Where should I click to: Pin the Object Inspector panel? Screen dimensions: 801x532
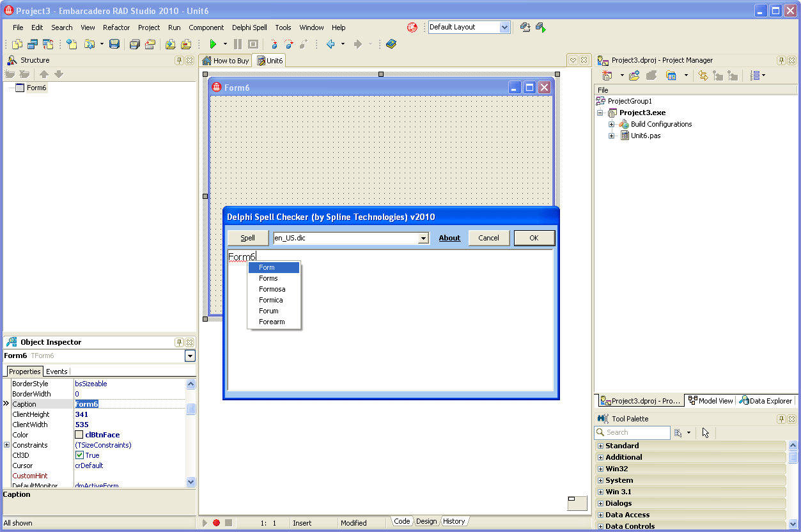(x=179, y=342)
